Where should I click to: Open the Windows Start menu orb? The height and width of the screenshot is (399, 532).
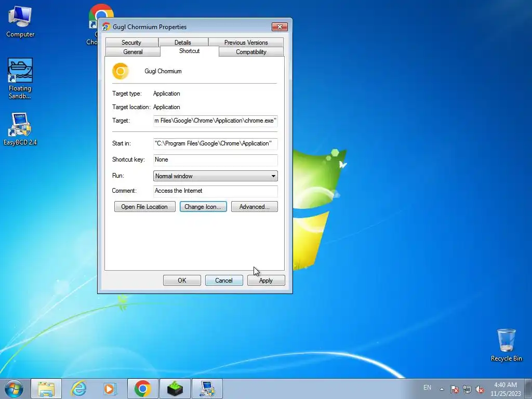14,389
